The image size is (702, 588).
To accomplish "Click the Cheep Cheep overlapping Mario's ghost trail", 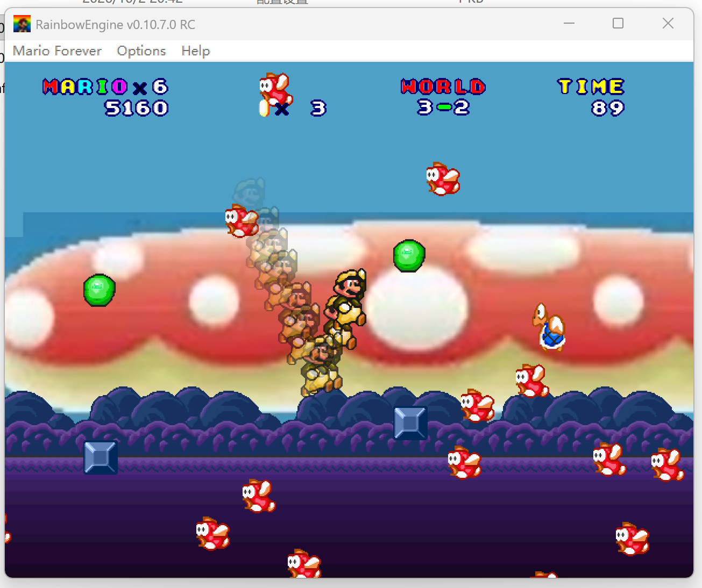I will [242, 221].
